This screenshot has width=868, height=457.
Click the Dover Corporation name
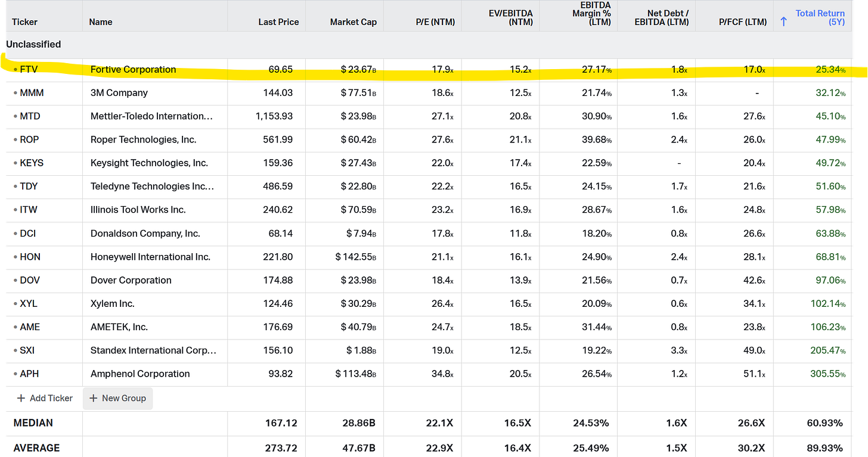pos(131,280)
